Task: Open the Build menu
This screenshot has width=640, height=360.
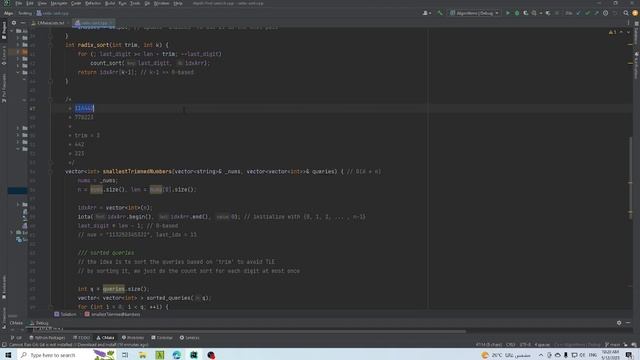Action: (x=110, y=3)
